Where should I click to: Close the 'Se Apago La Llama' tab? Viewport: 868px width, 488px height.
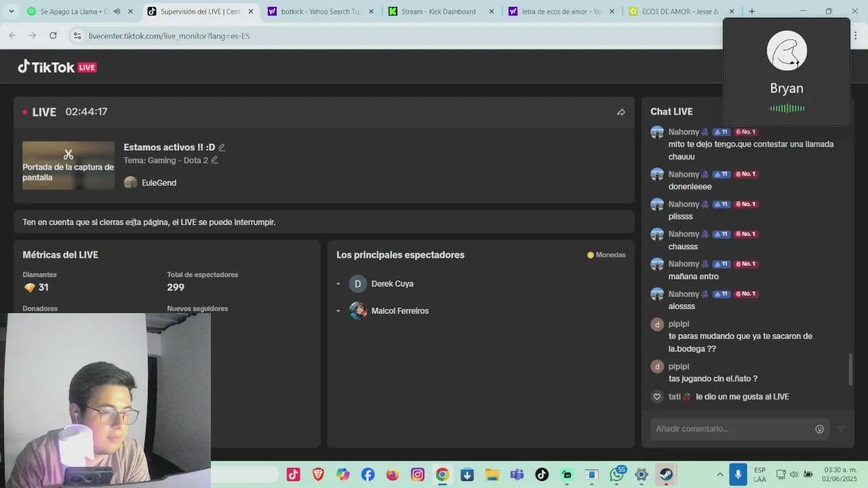pyautogui.click(x=130, y=12)
